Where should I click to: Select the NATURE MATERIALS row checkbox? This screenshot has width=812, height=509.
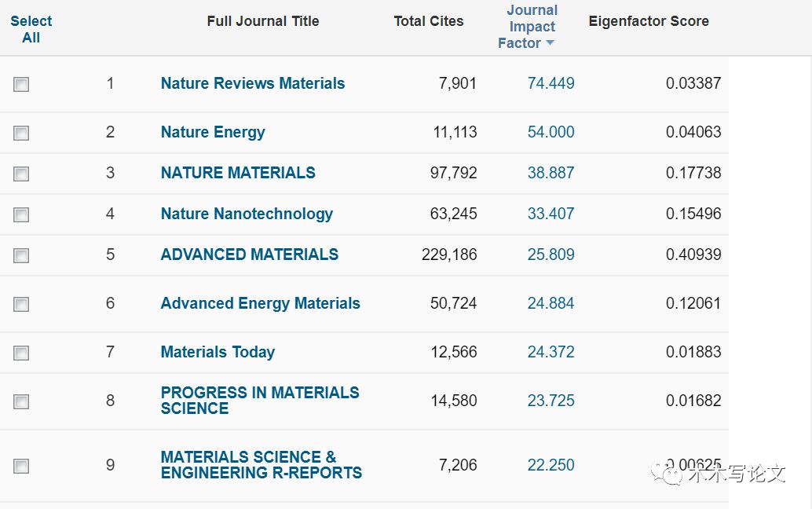[x=21, y=174]
